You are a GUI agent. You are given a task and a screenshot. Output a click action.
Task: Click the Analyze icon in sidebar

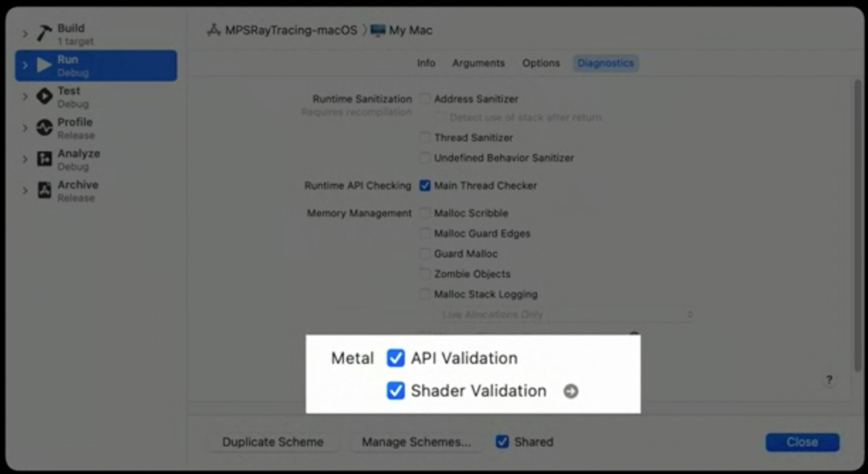pyautogui.click(x=44, y=159)
